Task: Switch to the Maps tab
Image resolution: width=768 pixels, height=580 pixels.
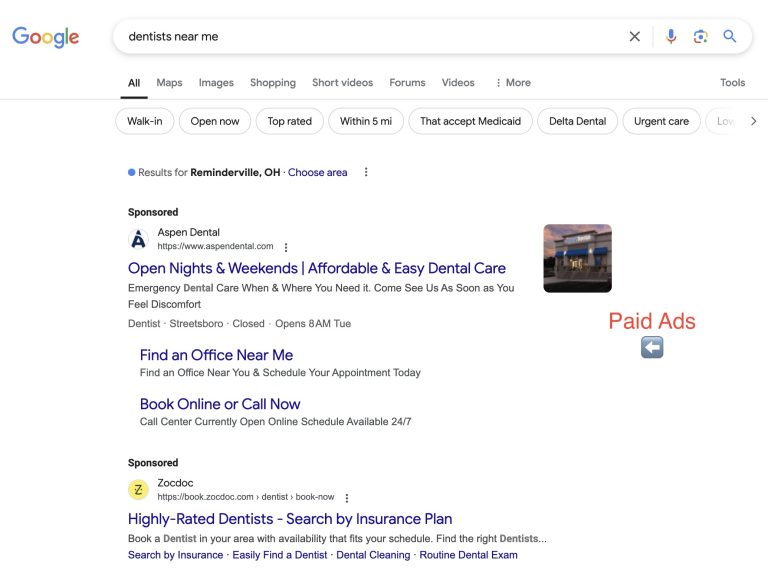Action: (x=169, y=83)
